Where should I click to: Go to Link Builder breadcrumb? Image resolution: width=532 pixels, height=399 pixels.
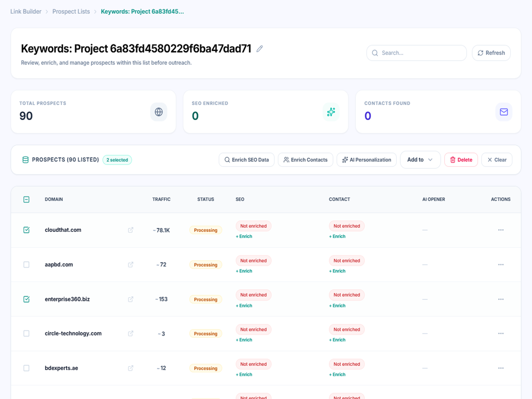[x=26, y=12]
